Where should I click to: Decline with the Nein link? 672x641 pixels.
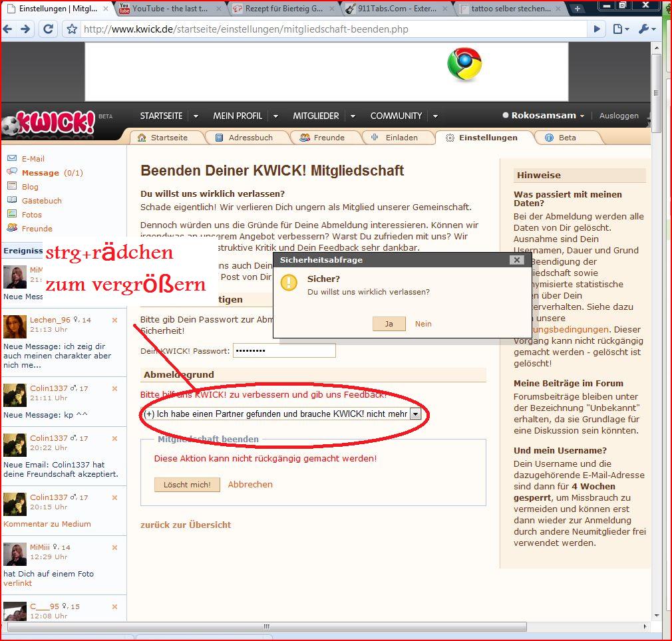(x=423, y=324)
